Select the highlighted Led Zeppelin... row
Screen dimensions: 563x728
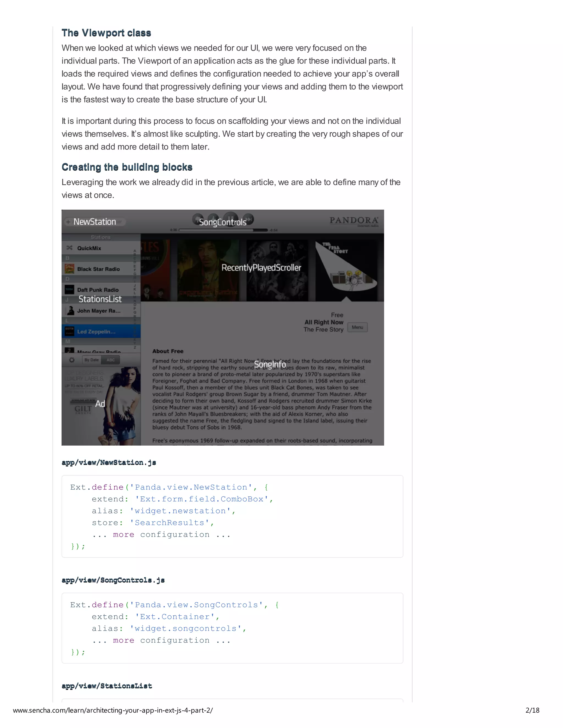[101, 331]
